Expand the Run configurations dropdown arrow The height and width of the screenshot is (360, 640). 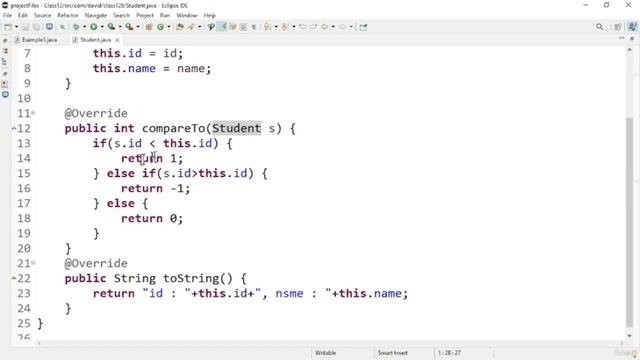pyautogui.click(x=102, y=27)
